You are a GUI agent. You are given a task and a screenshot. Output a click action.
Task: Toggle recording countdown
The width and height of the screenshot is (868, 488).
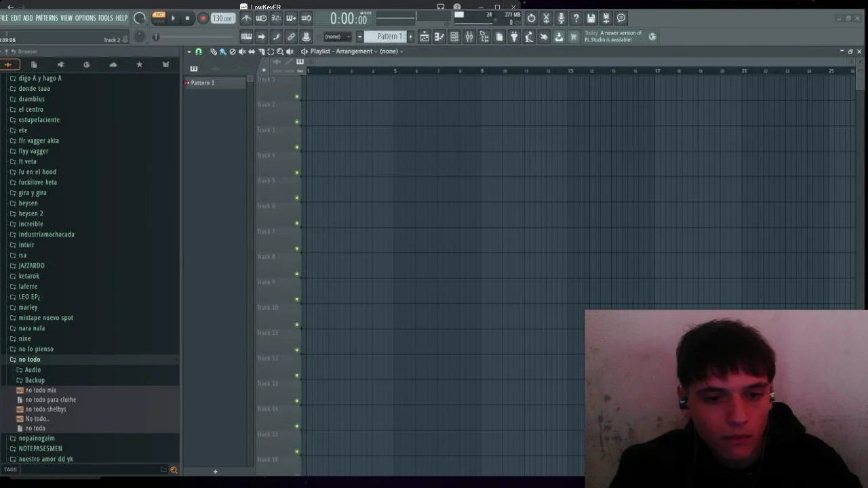(x=276, y=18)
